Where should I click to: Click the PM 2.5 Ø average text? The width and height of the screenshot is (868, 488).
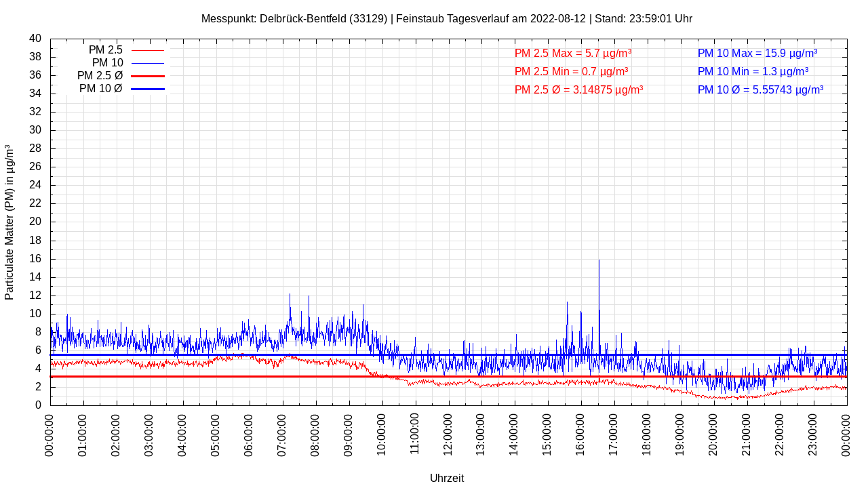(578, 89)
